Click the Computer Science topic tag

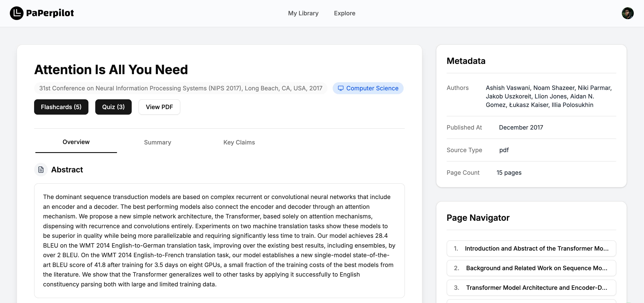click(368, 88)
